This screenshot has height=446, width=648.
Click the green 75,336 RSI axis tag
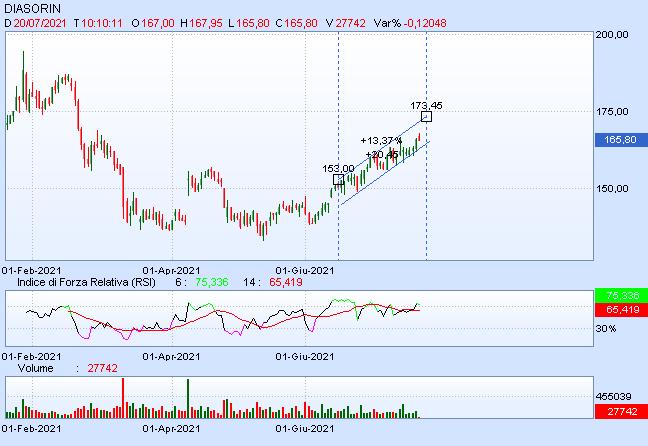point(622,296)
